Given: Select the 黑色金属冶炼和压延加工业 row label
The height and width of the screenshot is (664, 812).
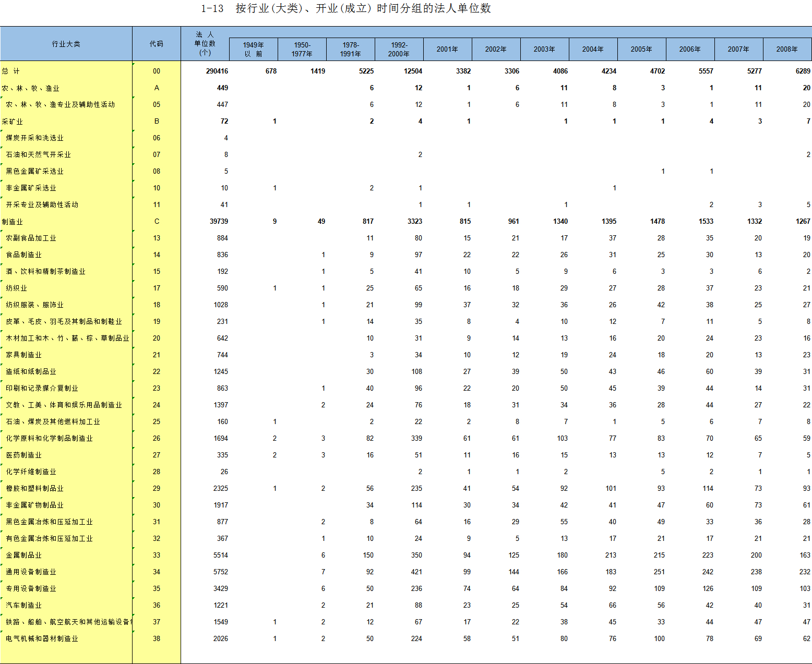Looking at the screenshot, I should coord(50,522).
